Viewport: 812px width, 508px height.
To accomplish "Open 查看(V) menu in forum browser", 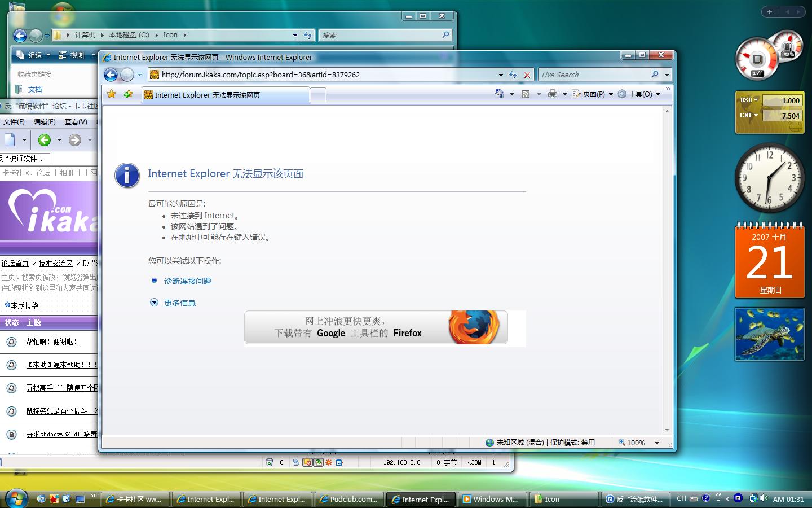I will (76, 121).
